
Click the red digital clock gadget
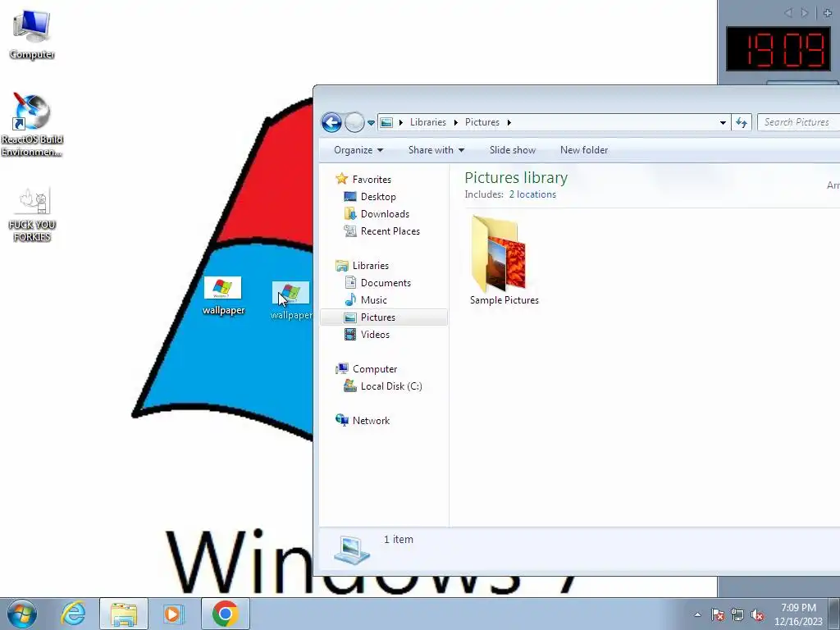(x=778, y=48)
